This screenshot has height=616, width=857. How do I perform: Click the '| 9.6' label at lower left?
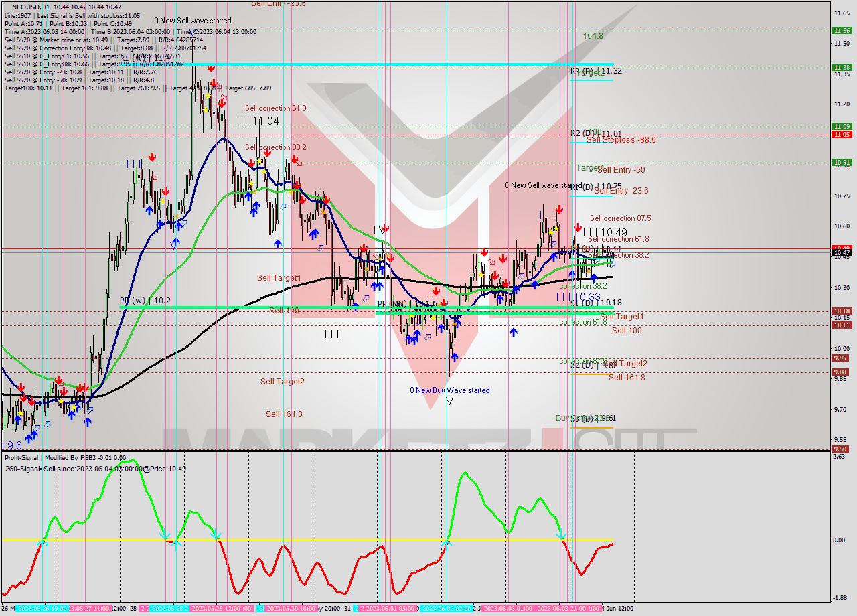click(11, 445)
